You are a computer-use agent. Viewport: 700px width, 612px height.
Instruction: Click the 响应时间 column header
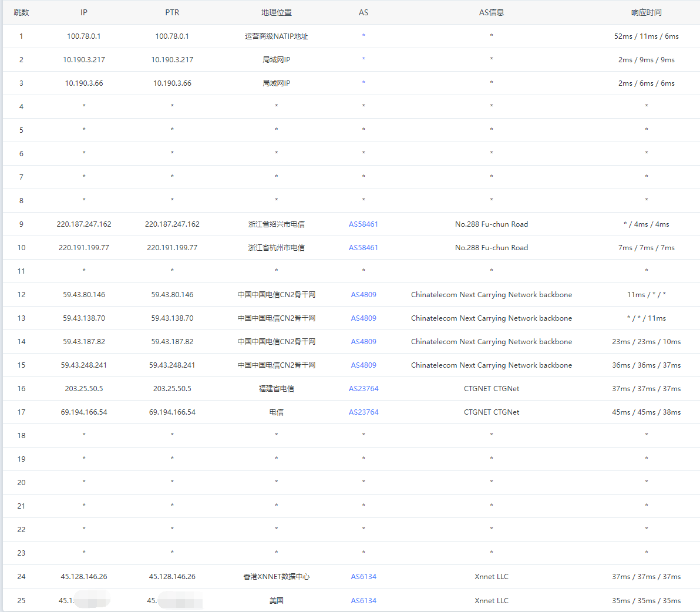[x=646, y=12]
